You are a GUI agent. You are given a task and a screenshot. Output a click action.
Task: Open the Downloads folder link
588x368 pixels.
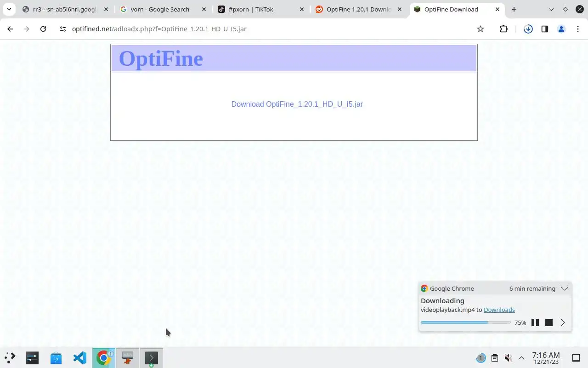tap(499, 310)
